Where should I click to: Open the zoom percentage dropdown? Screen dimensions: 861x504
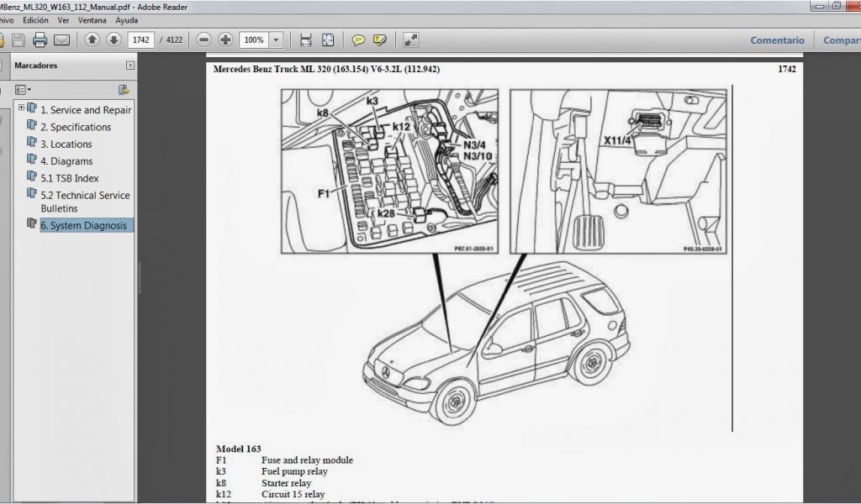[x=277, y=39]
